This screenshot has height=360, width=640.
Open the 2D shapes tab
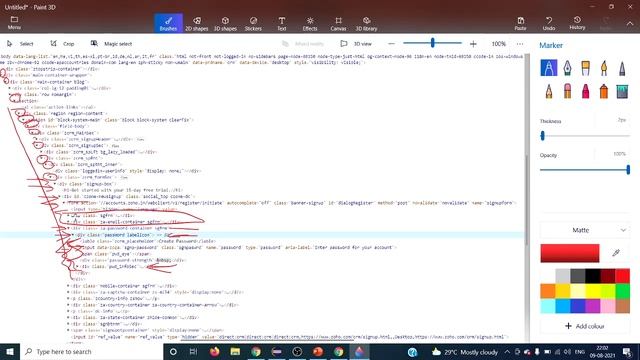(197, 24)
